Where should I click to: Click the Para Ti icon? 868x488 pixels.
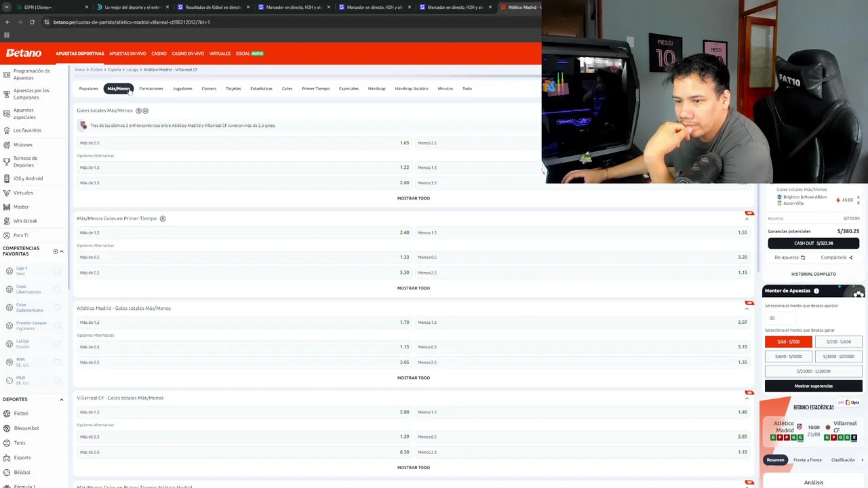[7, 235]
